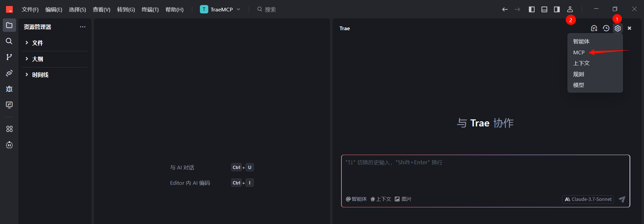The image size is (644, 224).
Task: Click the Trae logo in title bar
Action: point(9,9)
